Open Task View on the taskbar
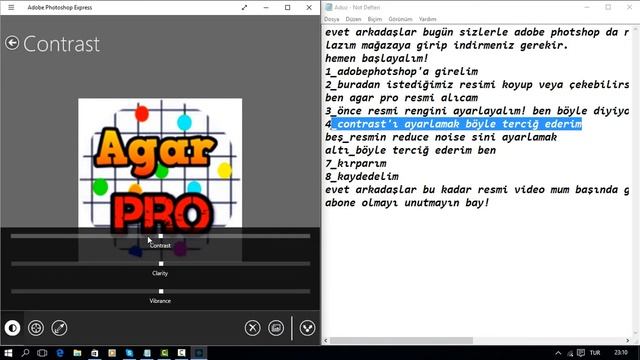The width and height of the screenshot is (640, 360). point(42,353)
